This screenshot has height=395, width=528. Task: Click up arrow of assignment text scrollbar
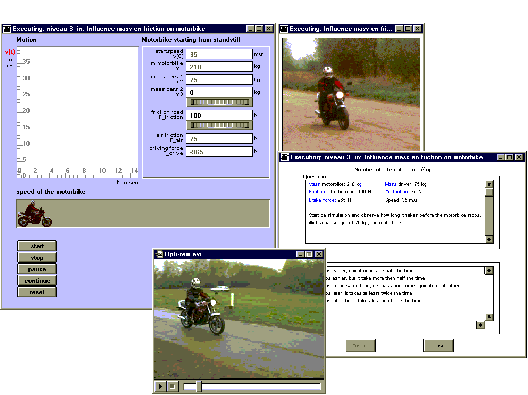(x=489, y=184)
